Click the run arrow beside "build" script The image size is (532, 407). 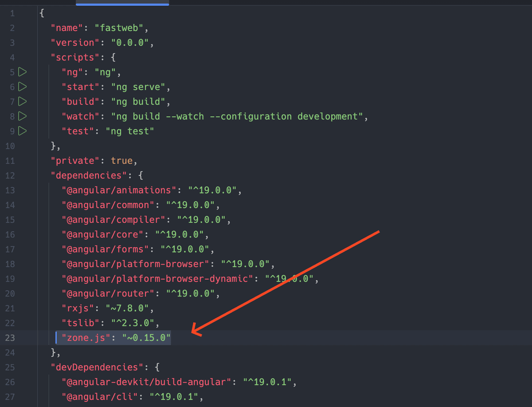tap(23, 101)
